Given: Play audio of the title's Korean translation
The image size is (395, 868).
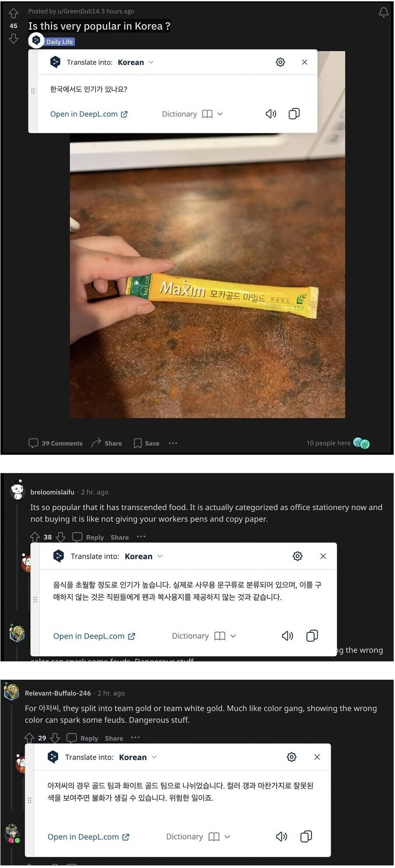Looking at the screenshot, I should pos(271,114).
